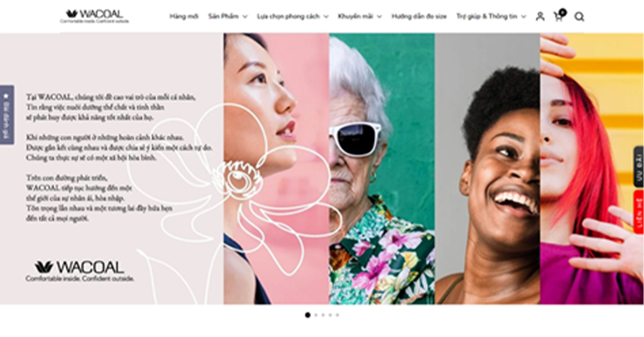The image size is (644, 337).
Task: Expand 'Lựa chọn phong cách' dropdown
Action: click(x=292, y=17)
